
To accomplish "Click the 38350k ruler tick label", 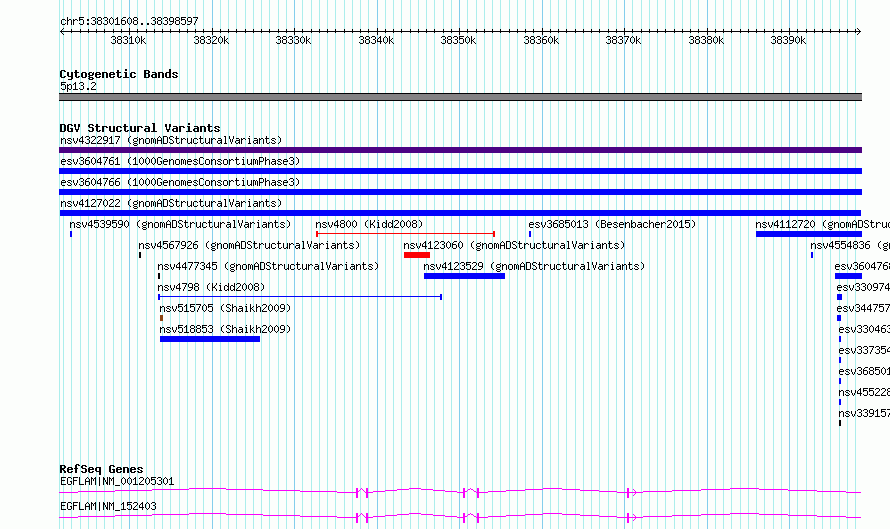I will click(459, 40).
